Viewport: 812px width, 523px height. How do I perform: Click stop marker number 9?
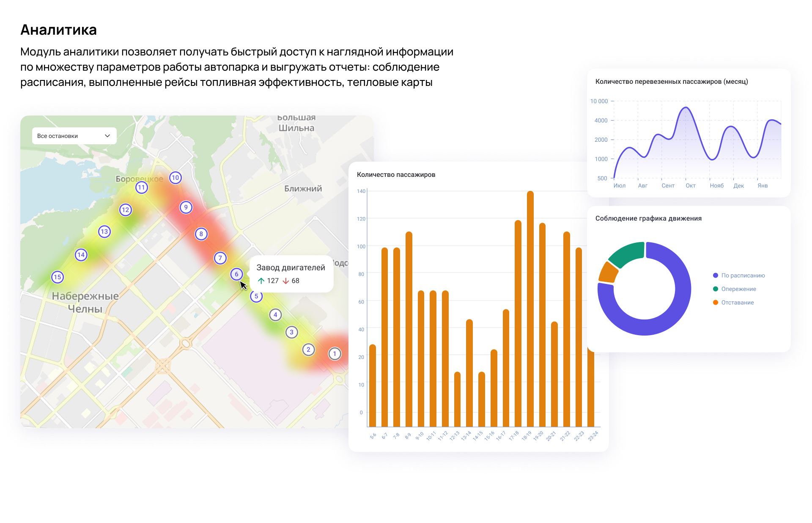186,207
